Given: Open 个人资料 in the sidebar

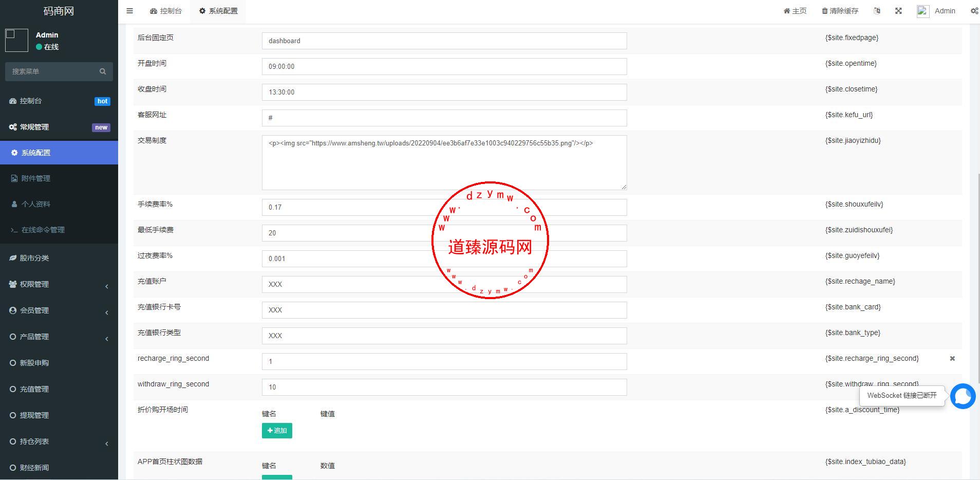Looking at the screenshot, I should (x=59, y=204).
